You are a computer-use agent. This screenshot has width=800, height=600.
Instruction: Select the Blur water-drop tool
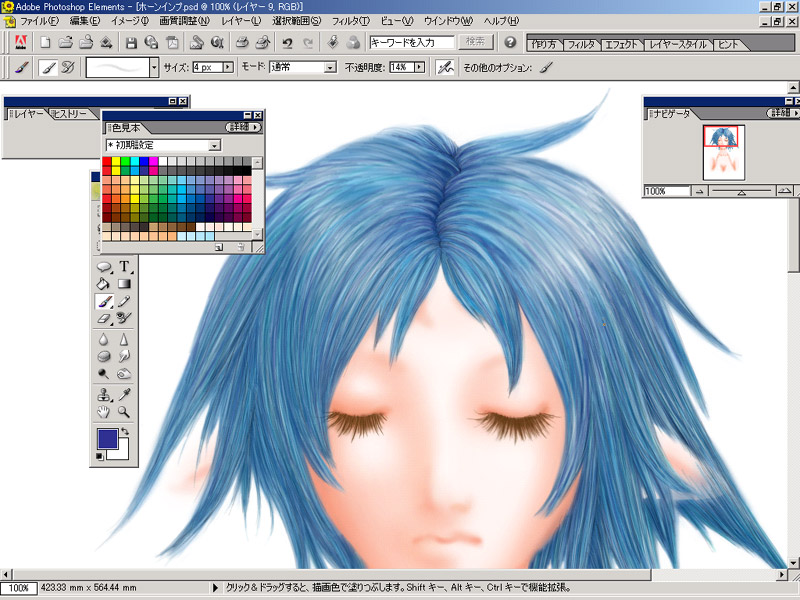tap(104, 339)
